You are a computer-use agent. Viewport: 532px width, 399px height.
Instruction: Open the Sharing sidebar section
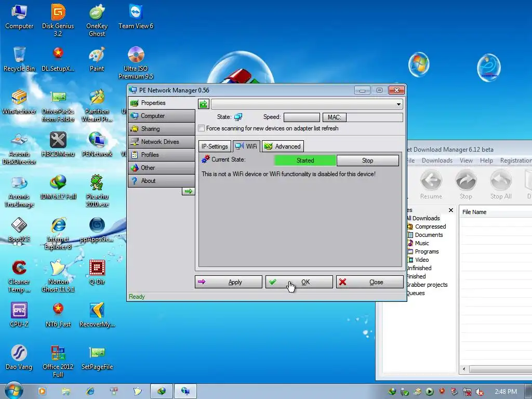162,129
